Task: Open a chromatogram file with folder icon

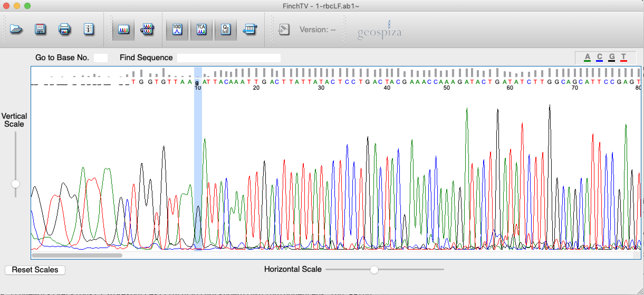Action: (x=16, y=29)
